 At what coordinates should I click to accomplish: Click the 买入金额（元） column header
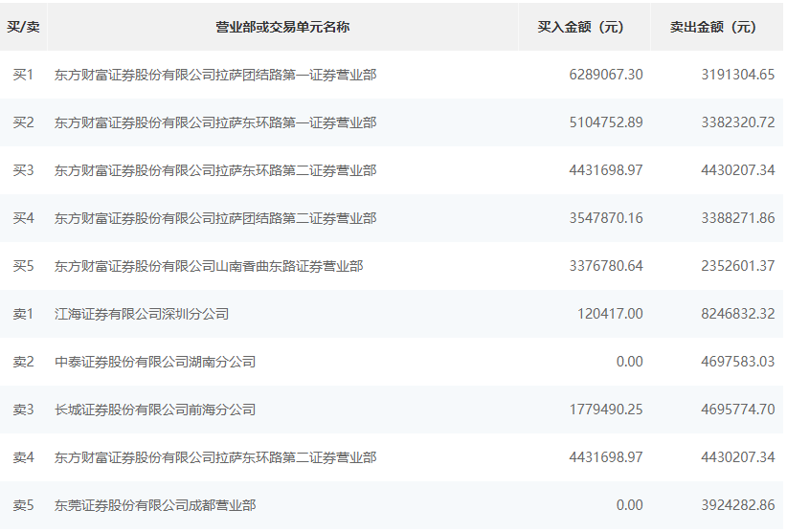tap(584, 27)
